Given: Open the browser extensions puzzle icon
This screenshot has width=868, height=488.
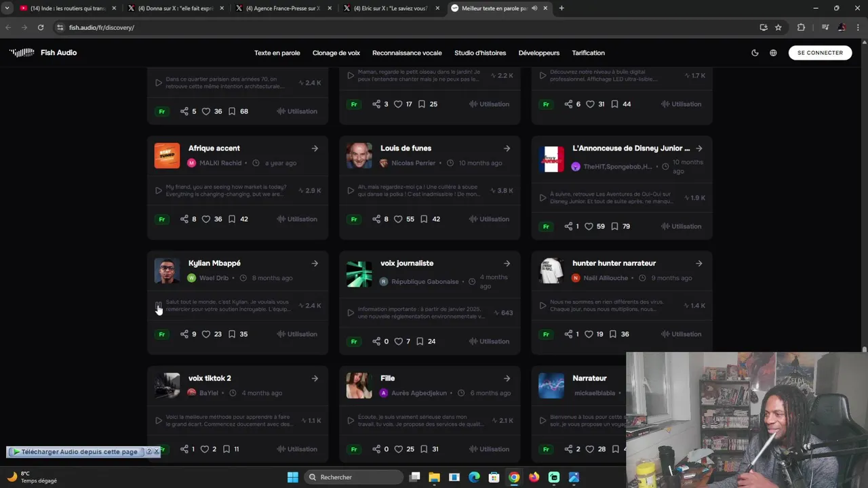Looking at the screenshot, I should coord(801,27).
